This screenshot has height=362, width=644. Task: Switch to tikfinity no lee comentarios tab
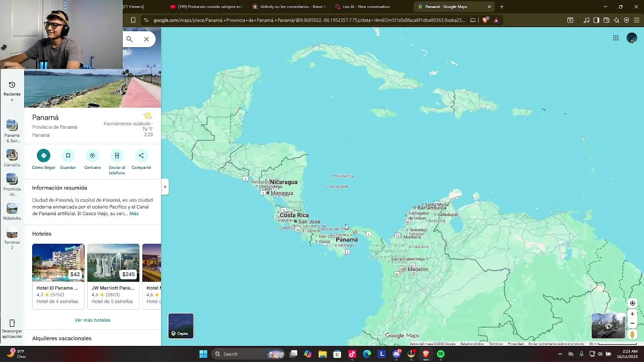click(289, 7)
